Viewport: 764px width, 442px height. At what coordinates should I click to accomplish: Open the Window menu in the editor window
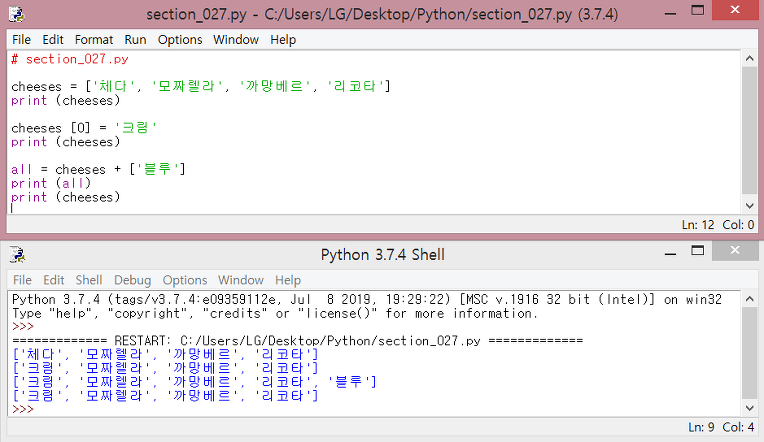(x=236, y=39)
